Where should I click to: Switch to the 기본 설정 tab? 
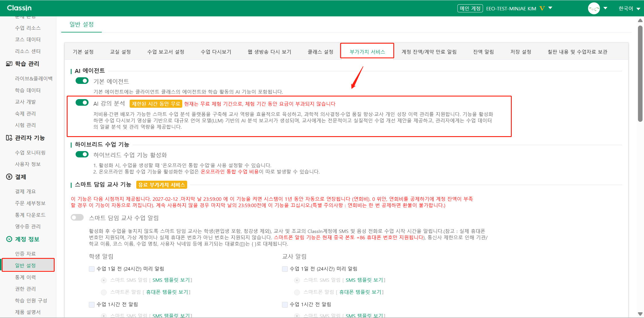coord(83,52)
